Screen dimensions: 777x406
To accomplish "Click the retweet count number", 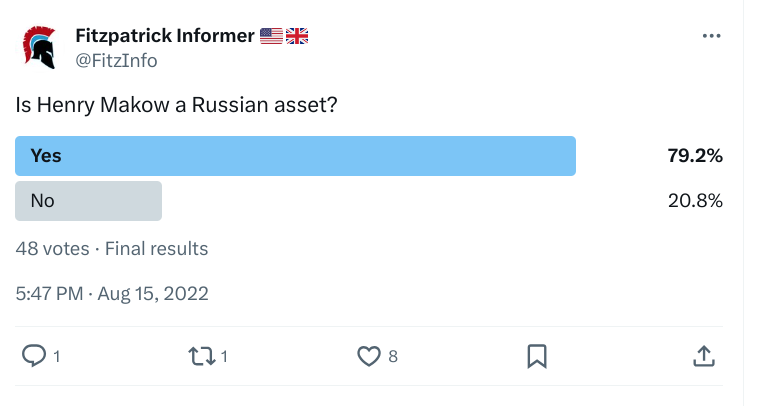I will [224, 356].
